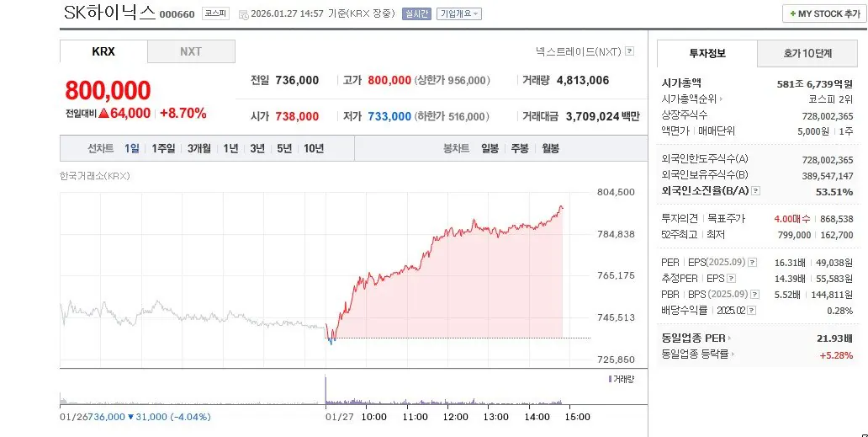Click the help icon beside 넥스트레이드(NXT)
Screen dimensions: 868x437
click(629, 51)
